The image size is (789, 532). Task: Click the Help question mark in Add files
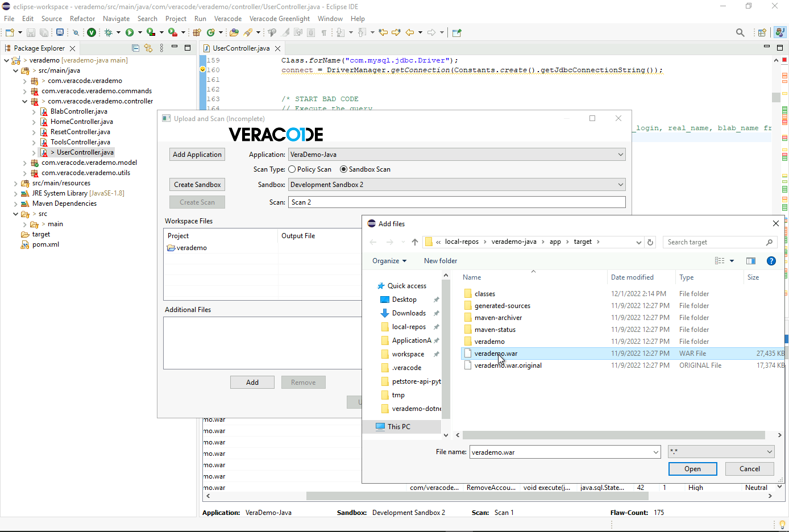tap(771, 261)
